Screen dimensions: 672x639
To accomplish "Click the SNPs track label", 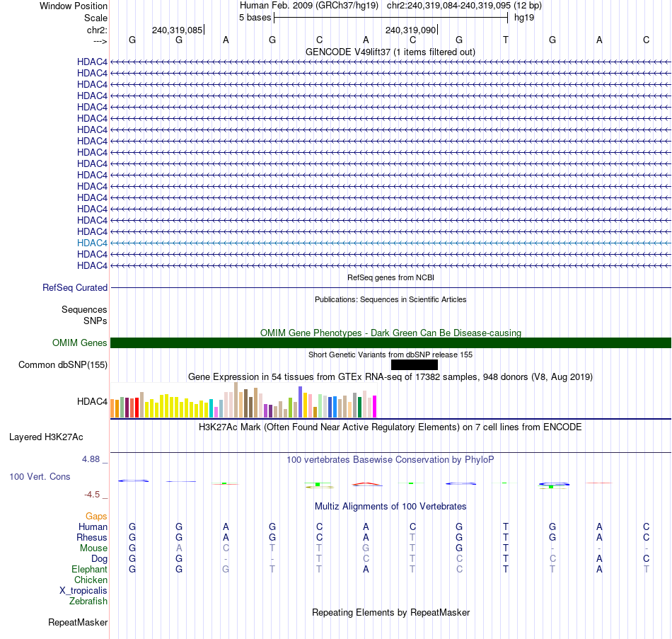I will [x=95, y=321].
